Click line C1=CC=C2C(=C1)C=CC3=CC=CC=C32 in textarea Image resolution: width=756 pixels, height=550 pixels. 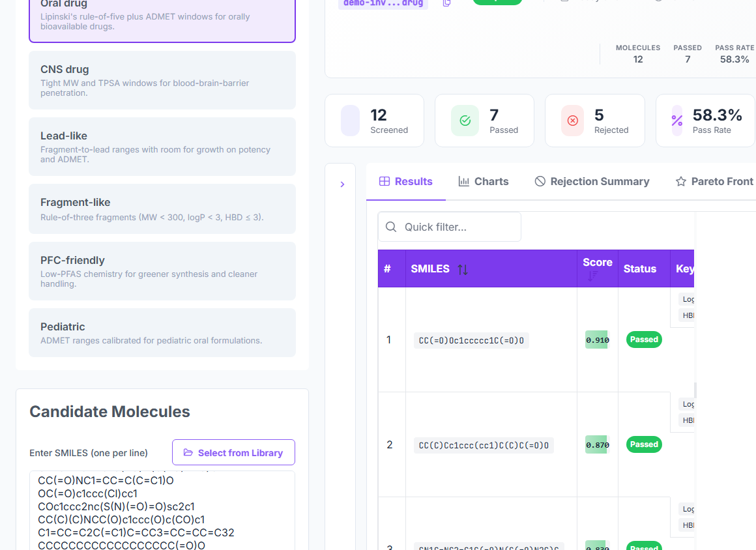point(136,532)
